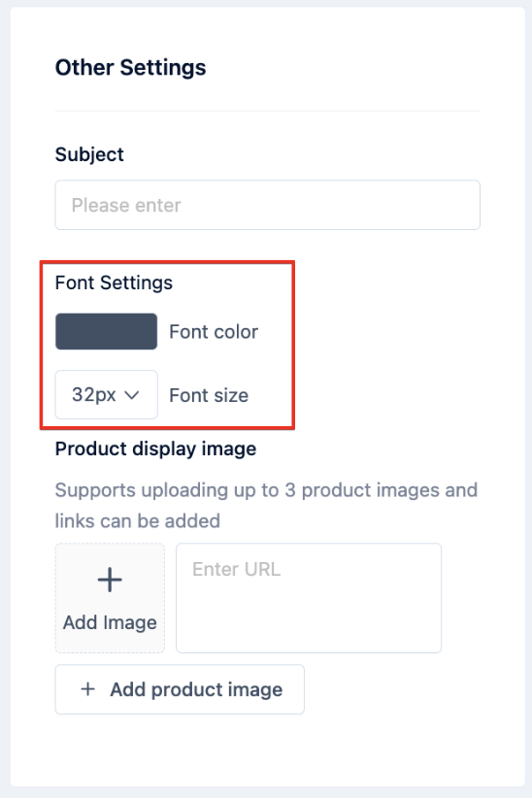
Task: Focus the Subject 'Please enter' field
Action: tap(267, 205)
